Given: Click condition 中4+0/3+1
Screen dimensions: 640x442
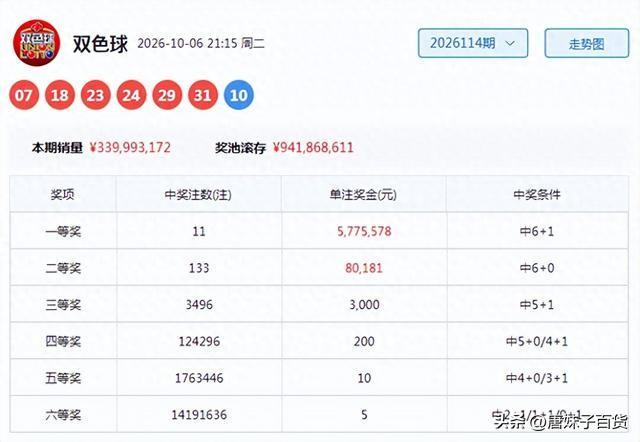Looking at the screenshot, I should (x=537, y=378).
